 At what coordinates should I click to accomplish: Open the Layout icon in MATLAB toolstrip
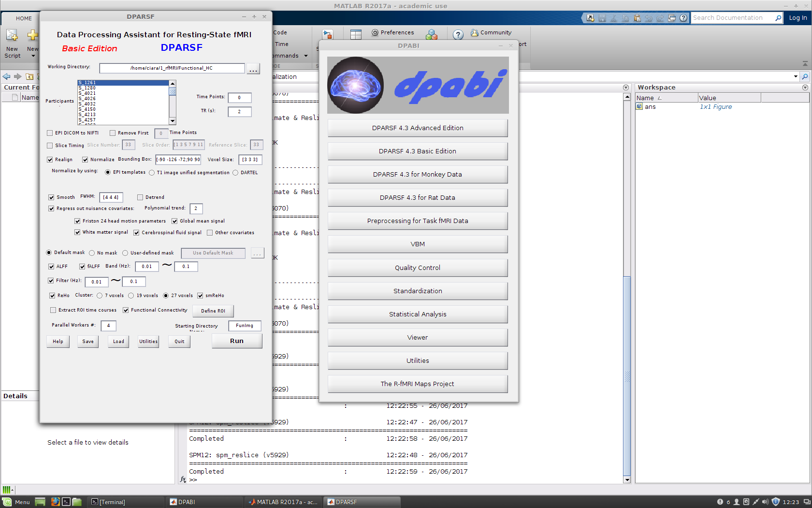click(356, 34)
